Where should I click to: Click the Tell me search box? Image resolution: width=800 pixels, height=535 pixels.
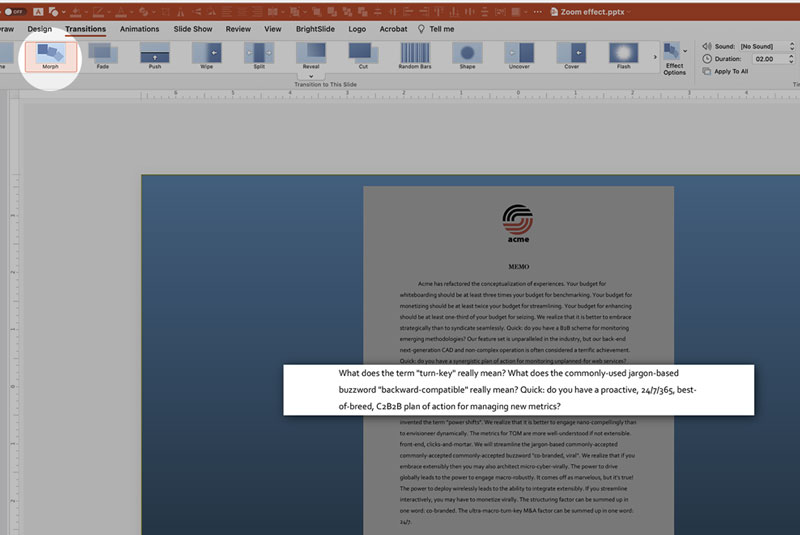click(x=441, y=29)
